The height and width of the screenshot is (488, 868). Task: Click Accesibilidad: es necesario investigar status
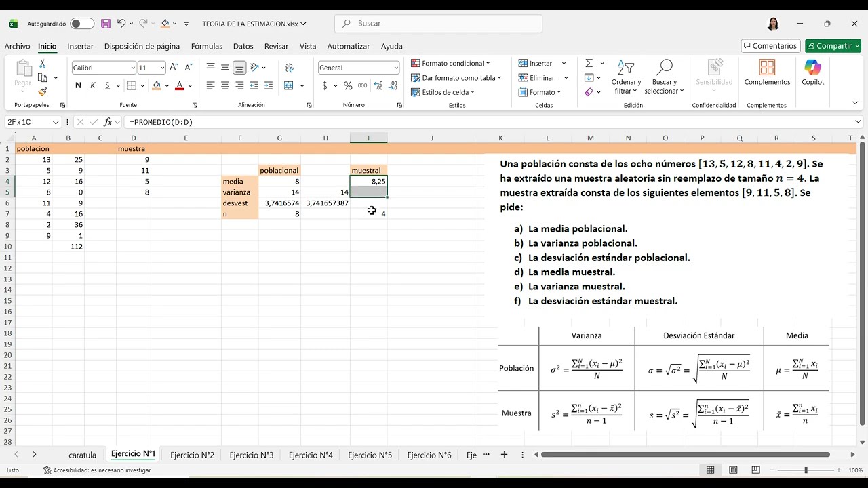(x=97, y=470)
